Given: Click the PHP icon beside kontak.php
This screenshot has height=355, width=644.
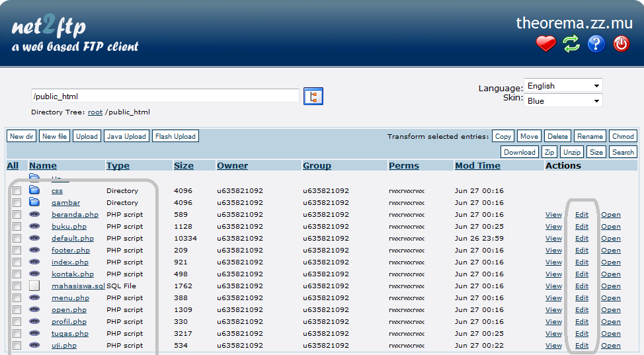Looking at the screenshot, I should pos(34,274).
